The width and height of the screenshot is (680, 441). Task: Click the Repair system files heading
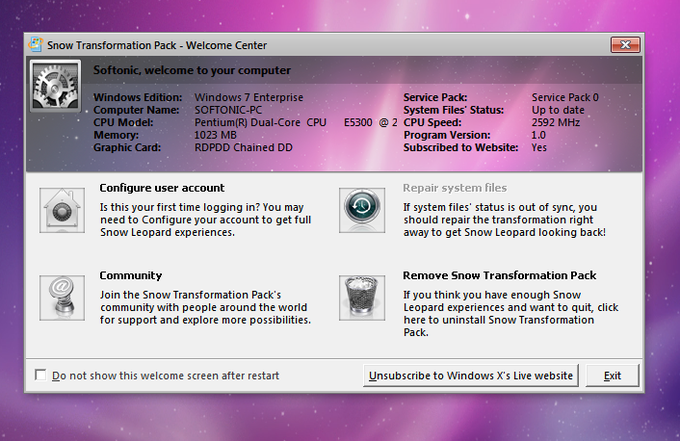tap(455, 188)
